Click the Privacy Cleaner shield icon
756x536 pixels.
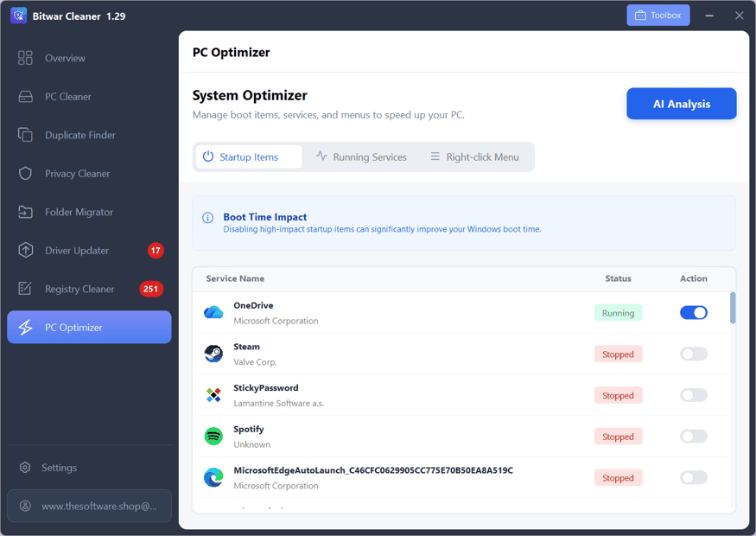25,173
